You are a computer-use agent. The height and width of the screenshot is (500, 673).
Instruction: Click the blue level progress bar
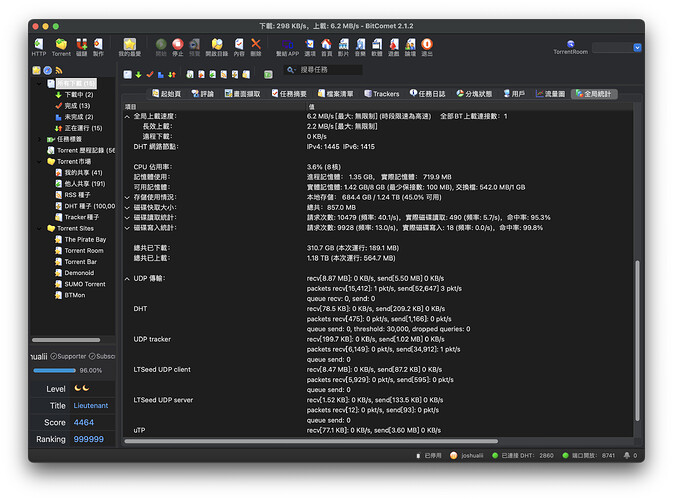tap(55, 370)
